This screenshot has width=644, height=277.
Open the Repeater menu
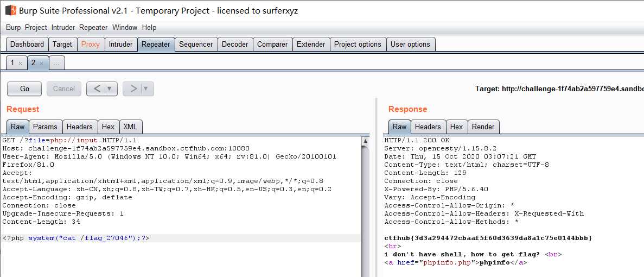[93, 28]
